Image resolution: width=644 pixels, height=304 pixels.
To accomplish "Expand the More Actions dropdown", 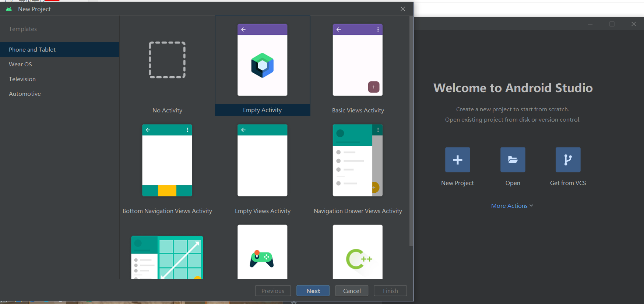I will tap(512, 206).
